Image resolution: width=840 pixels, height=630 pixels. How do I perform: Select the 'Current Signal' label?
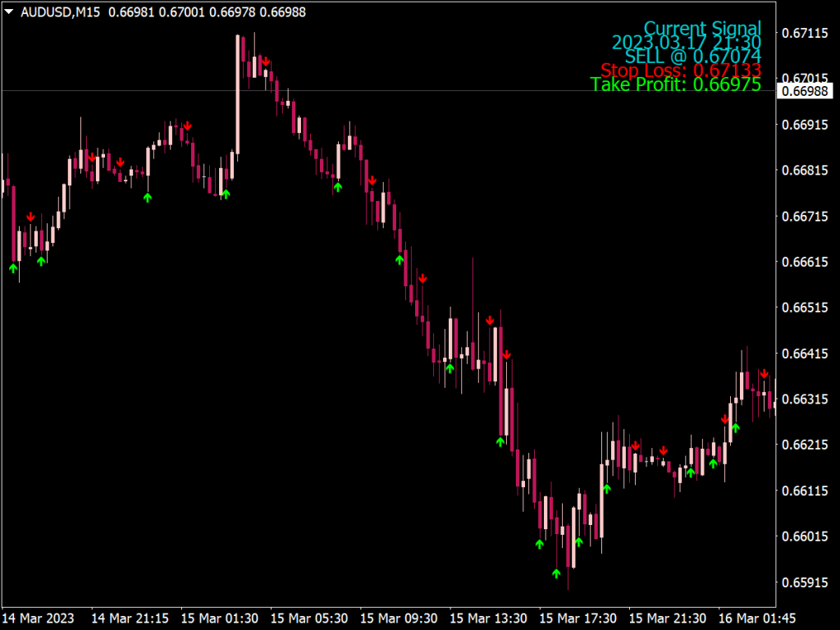(x=702, y=29)
